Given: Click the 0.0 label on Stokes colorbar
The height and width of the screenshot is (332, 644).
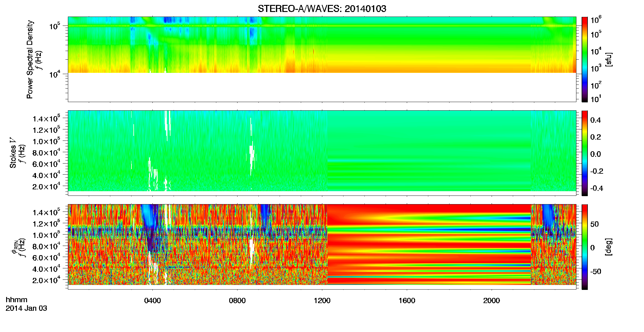Looking at the screenshot, I should pos(595,154).
